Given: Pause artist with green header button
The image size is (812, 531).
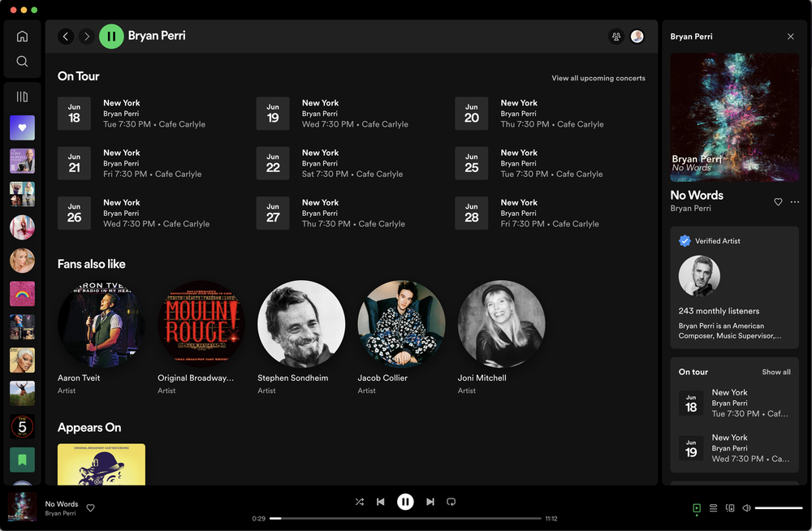Looking at the screenshot, I should 111,37.
